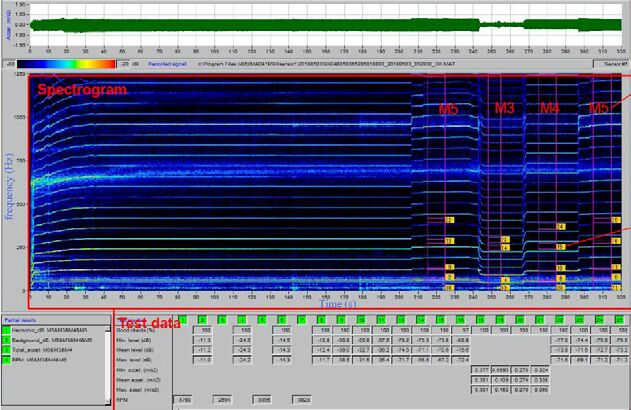Click scroll-down arrow of Partial results list

107,402
